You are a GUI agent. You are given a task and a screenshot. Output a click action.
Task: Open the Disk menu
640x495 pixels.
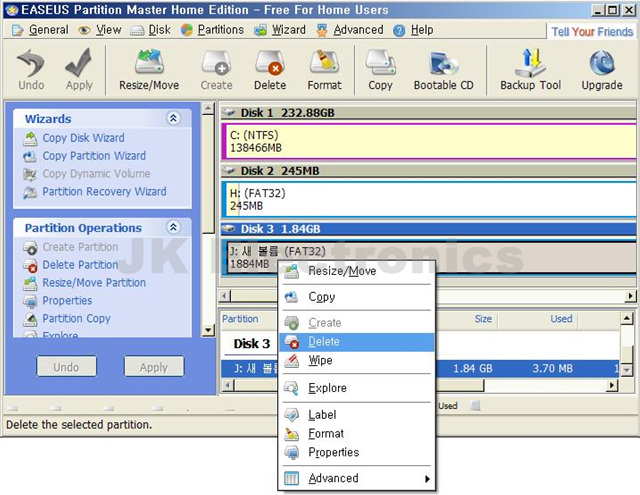tap(150, 30)
